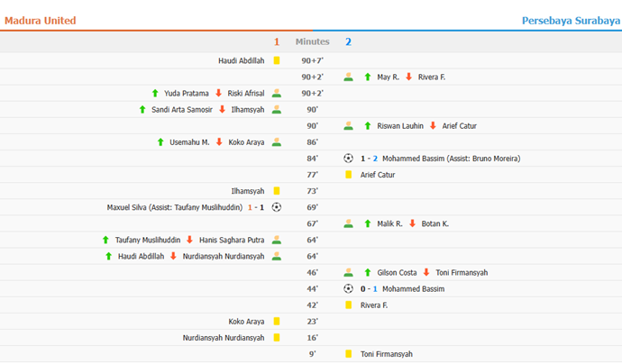The height and width of the screenshot is (364, 622).
Task: Click the red down arrow beside Toni Firmansyah at 46'
Action: click(x=426, y=272)
